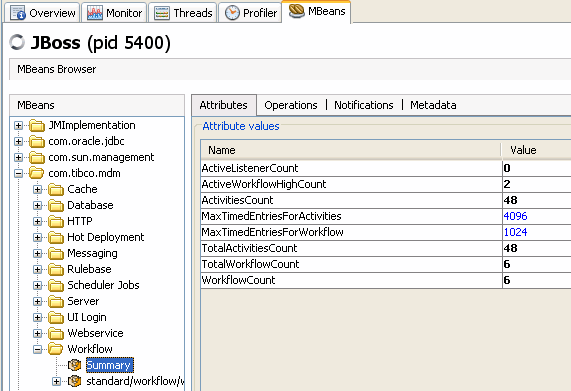Edit the MaxTimedEntriesForWorkflow value 1024

tap(537, 232)
